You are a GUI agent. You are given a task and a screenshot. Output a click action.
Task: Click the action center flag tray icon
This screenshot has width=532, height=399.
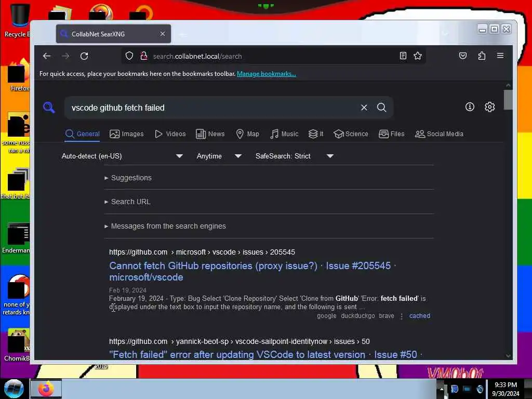(454, 389)
